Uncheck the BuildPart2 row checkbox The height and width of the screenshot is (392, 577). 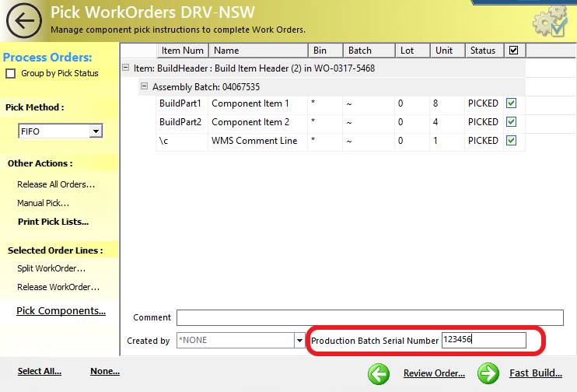[511, 122]
